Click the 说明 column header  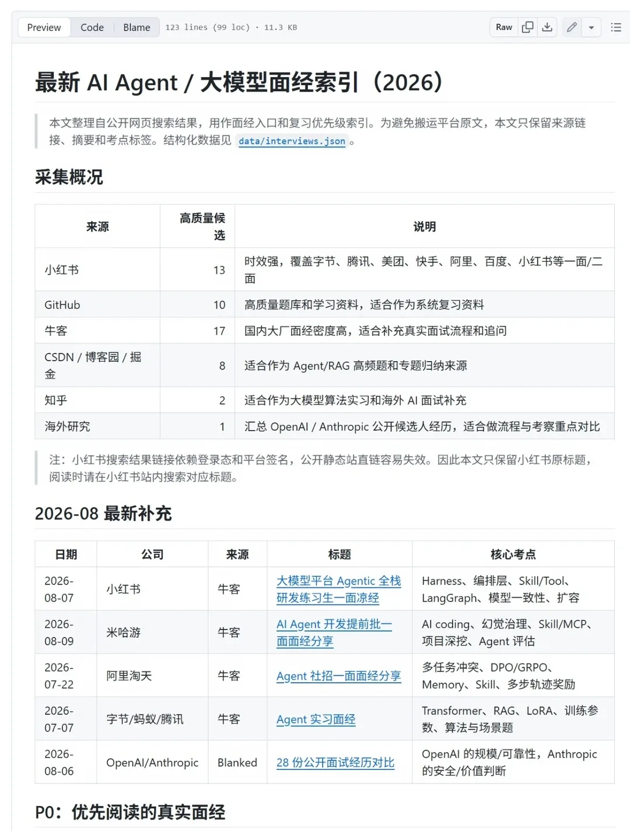tap(425, 226)
